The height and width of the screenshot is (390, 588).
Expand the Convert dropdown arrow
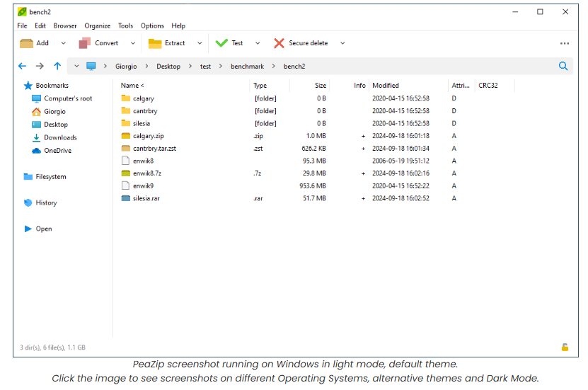click(133, 43)
